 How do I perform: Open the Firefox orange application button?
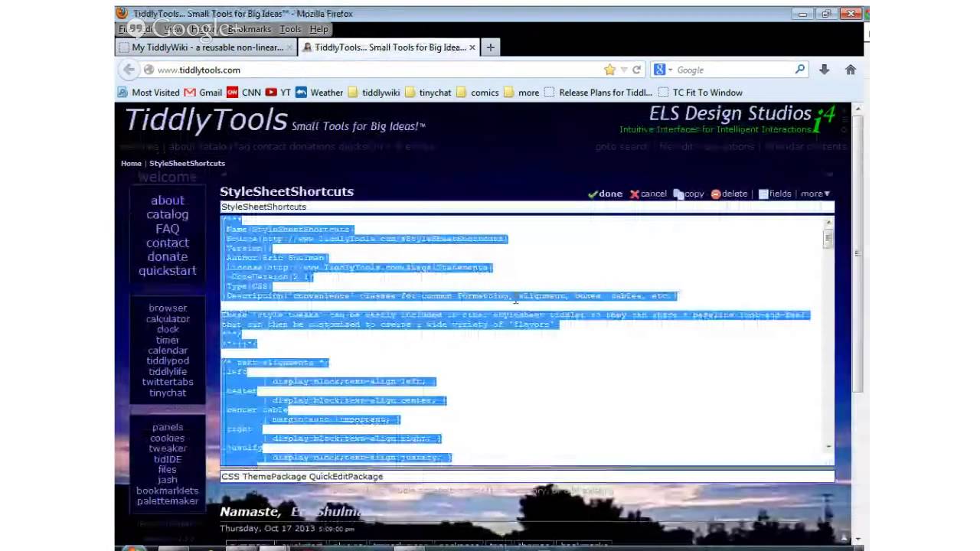122,13
